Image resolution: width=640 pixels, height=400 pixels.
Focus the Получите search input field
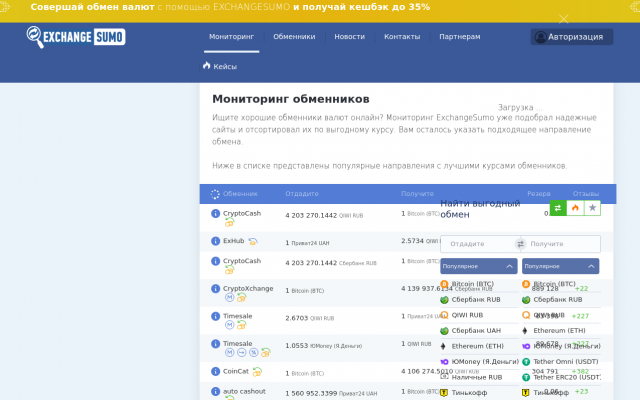tap(562, 244)
